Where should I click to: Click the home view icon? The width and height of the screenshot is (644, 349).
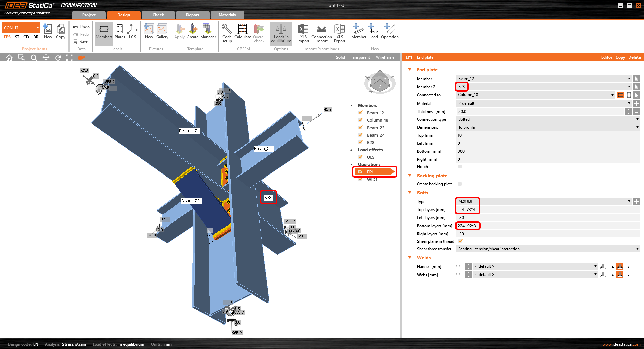pyautogui.click(x=9, y=58)
